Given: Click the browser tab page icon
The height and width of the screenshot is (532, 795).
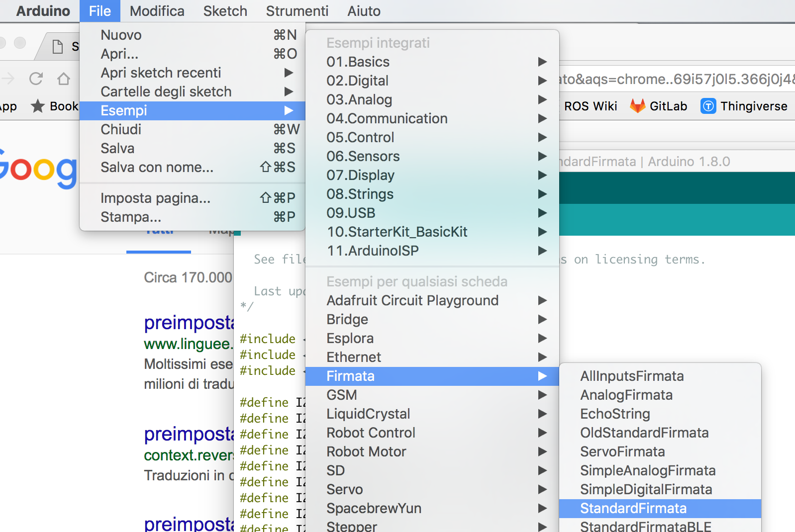Looking at the screenshot, I should coord(58,47).
